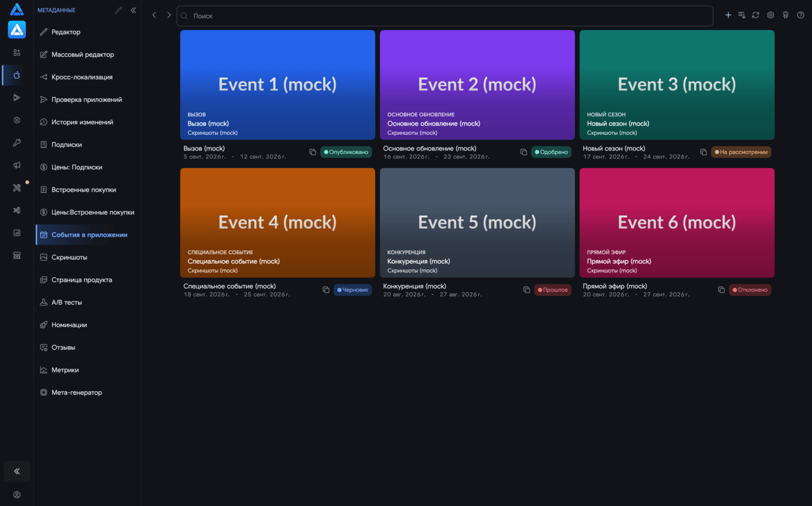Open the robot assistant icon
812x506 pixels.
pyautogui.click(x=785, y=15)
